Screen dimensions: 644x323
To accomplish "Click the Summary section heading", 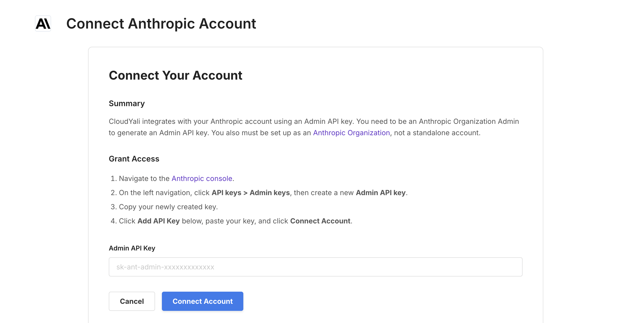I will [127, 103].
